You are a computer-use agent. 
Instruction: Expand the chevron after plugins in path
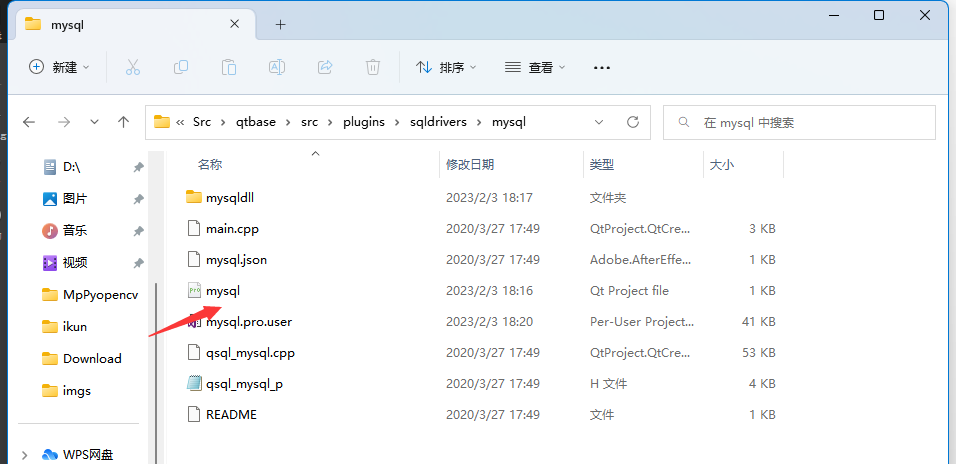click(398, 122)
